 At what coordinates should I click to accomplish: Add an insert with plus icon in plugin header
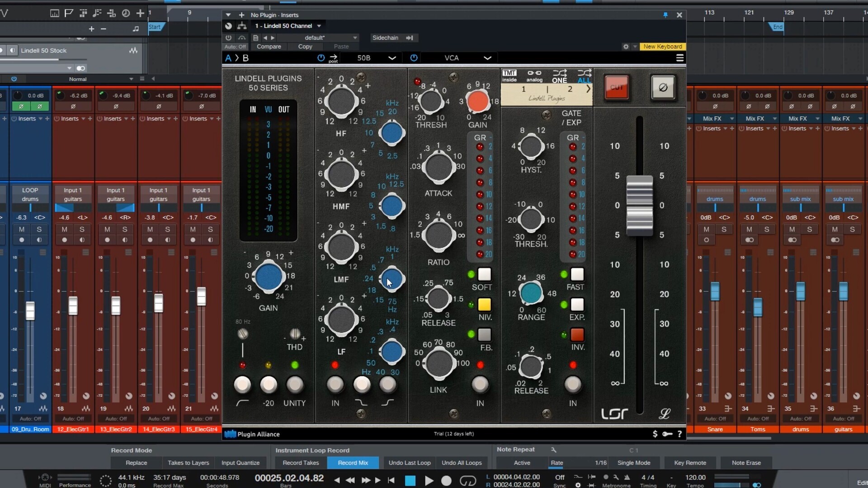(x=241, y=15)
